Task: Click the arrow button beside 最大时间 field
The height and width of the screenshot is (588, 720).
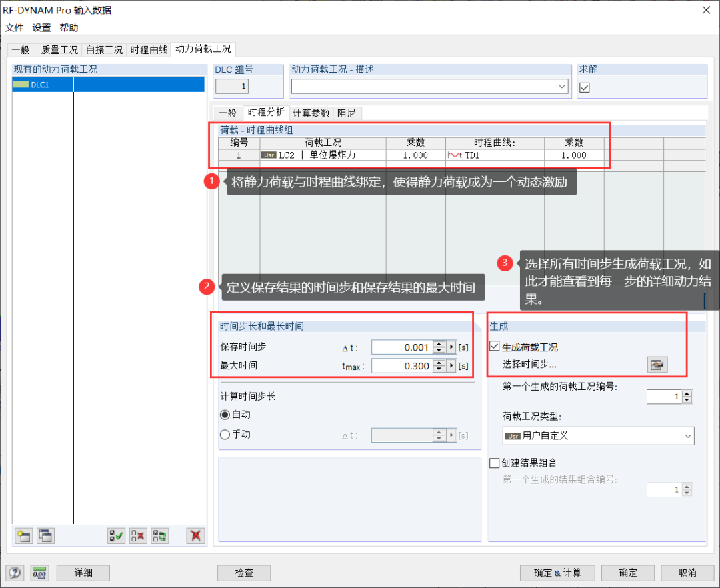Action: pos(452,366)
